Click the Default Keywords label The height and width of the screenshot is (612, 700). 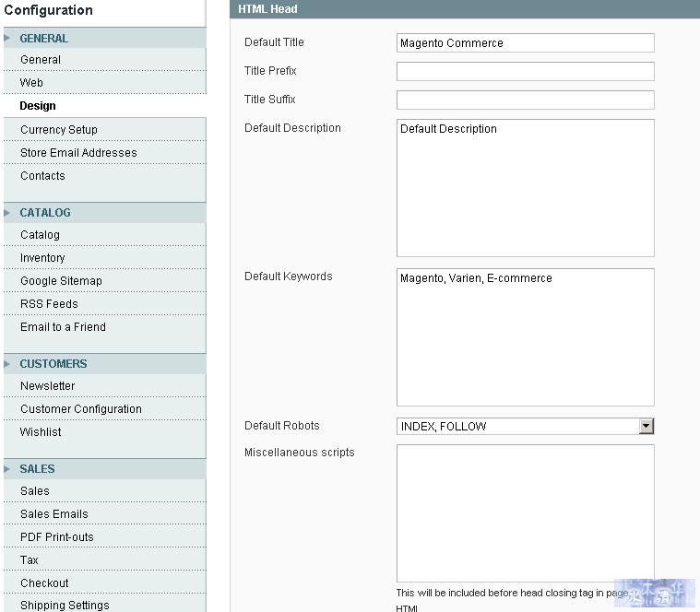(x=289, y=277)
